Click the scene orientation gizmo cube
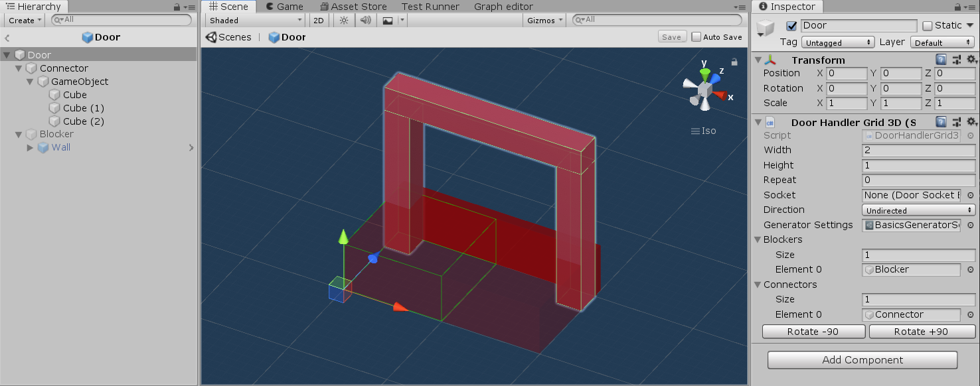The width and height of the screenshot is (980, 386). tap(704, 89)
